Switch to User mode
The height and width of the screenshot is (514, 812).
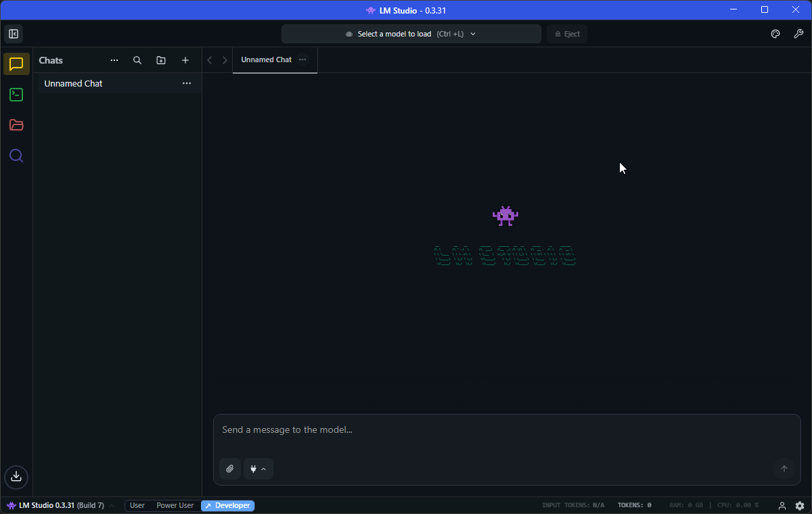click(x=137, y=506)
